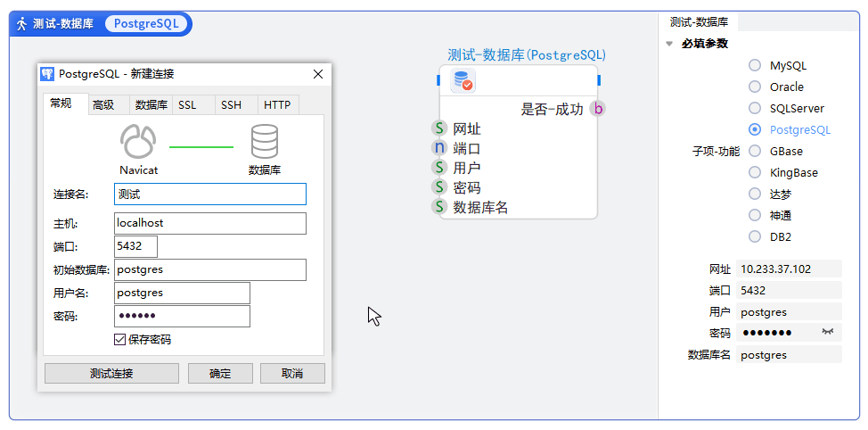Viewport: 868px width, 430px height.
Task: Click the 确定 button
Action: [220, 374]
